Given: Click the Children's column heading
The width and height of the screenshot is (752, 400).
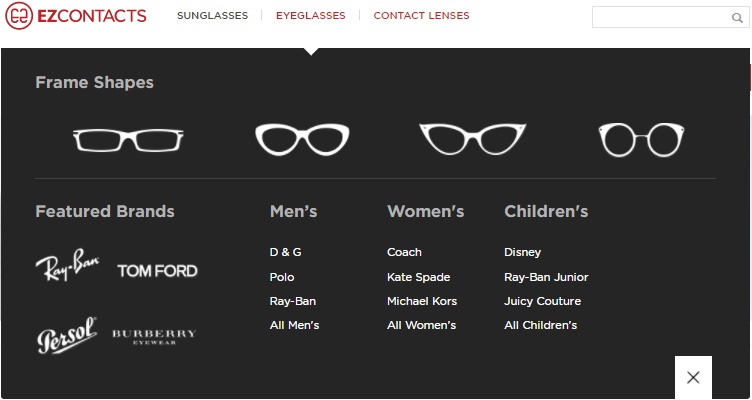Looking at the screenshot, I should pyautogui.click(x=546, y=212).
